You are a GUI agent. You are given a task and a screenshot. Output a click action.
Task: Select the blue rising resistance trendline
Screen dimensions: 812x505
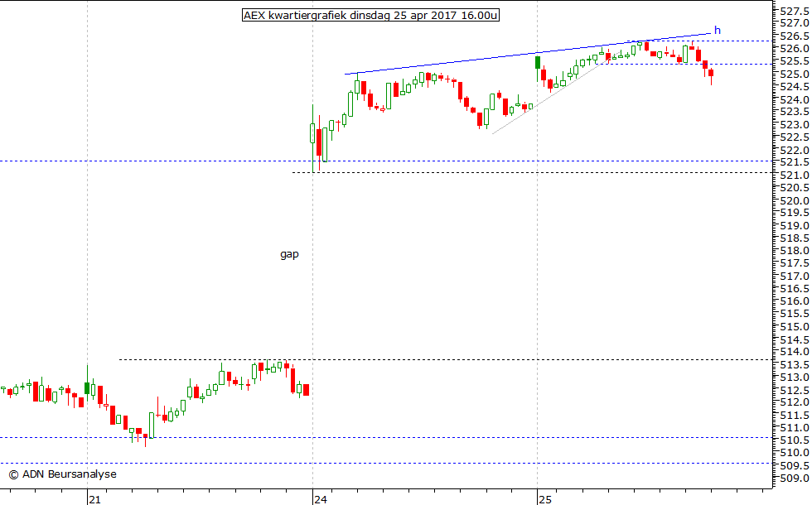[529, 54]
